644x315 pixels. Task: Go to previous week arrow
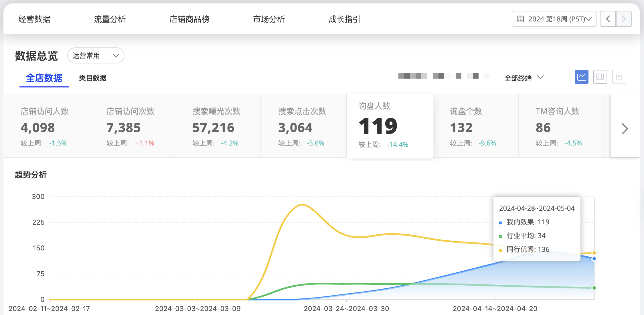click(608, 19)
